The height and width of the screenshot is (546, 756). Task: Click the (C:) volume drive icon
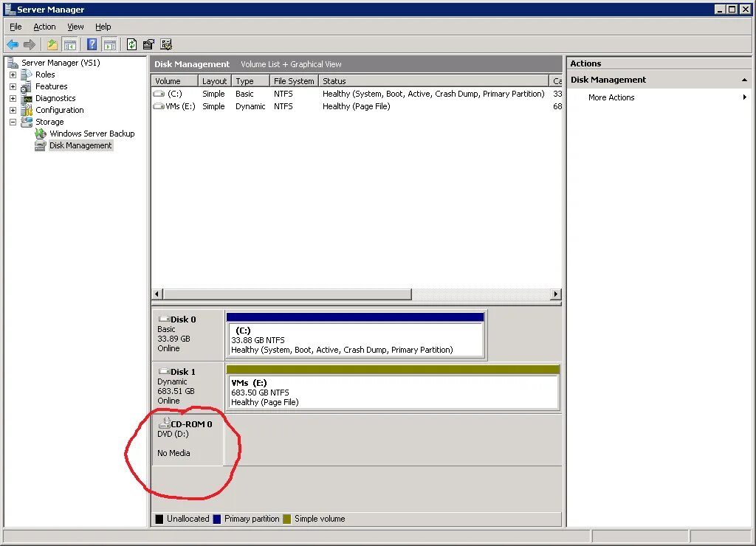click(x=159, y=94)
